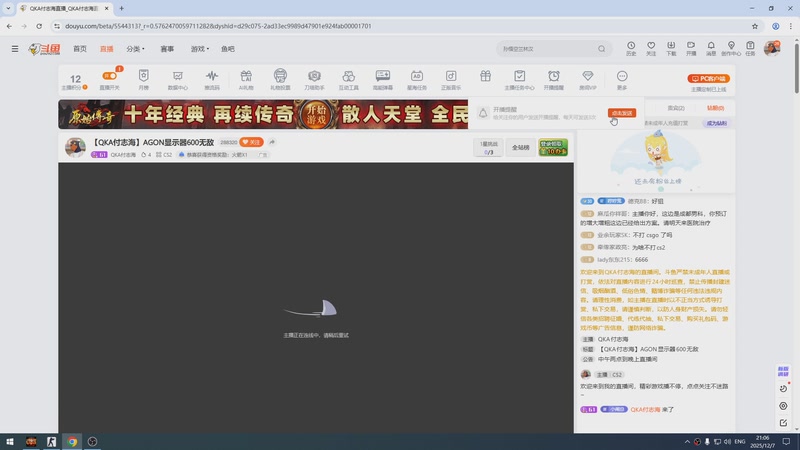Click the streamer avatar beside title
This screenshot has width=800, height=450.
75,147
